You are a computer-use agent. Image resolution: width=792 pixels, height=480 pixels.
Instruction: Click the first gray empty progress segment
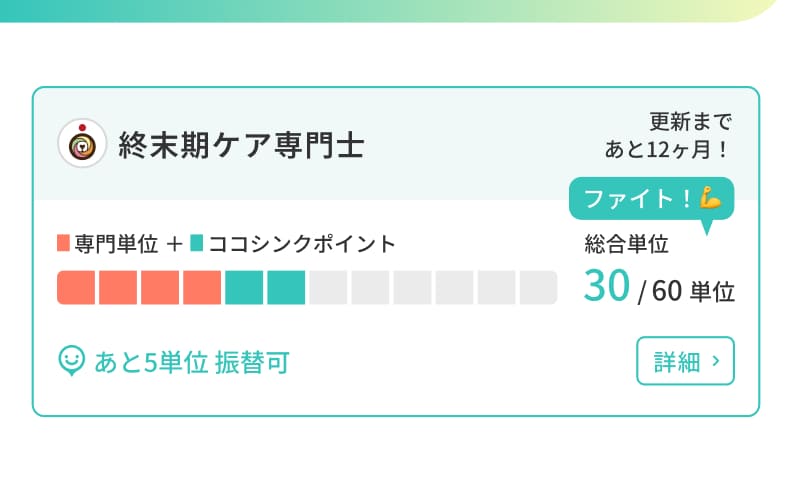click(x=328, y=287)
